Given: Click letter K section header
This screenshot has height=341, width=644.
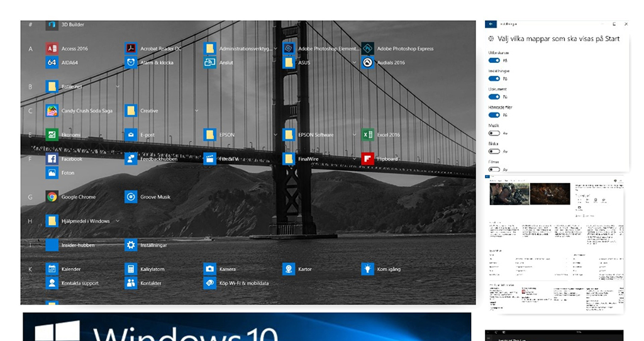Looking at the screenshot, I should tap(30, 269).
